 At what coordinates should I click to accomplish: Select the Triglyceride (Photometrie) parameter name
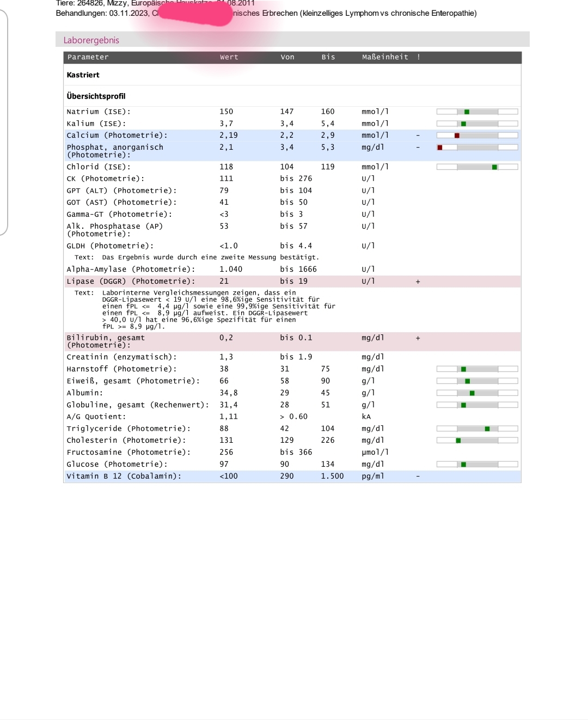click(128, 429)
